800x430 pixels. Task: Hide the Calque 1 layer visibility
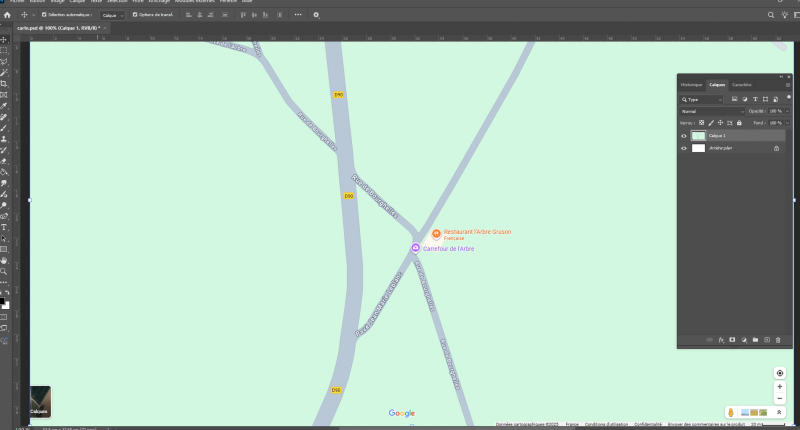[x=684, y=135]
